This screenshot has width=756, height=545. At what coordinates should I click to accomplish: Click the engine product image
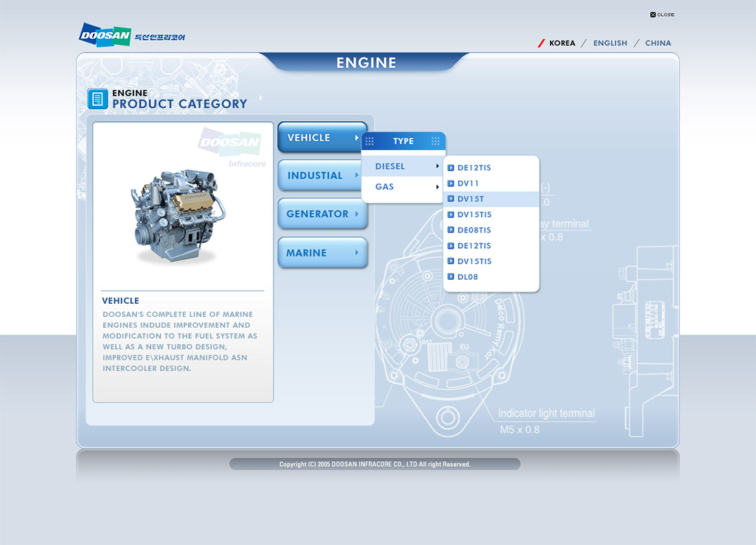[178, 216]
